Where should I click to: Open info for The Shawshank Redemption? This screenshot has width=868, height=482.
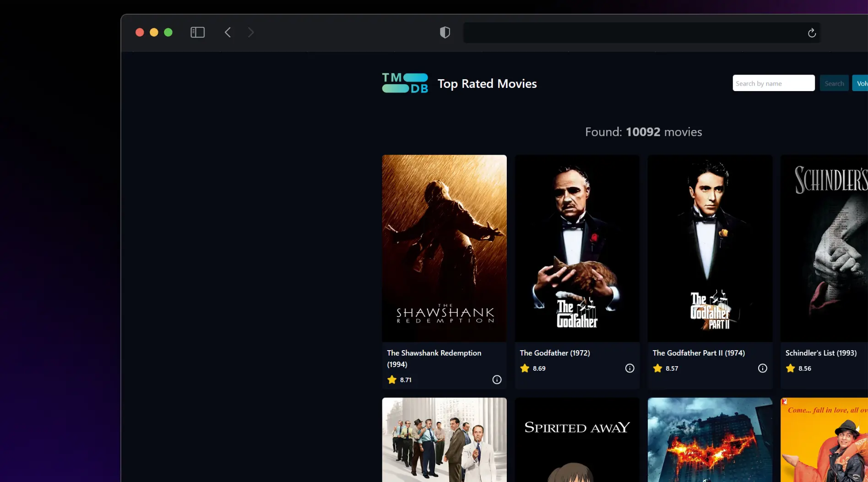click(497, 379)
